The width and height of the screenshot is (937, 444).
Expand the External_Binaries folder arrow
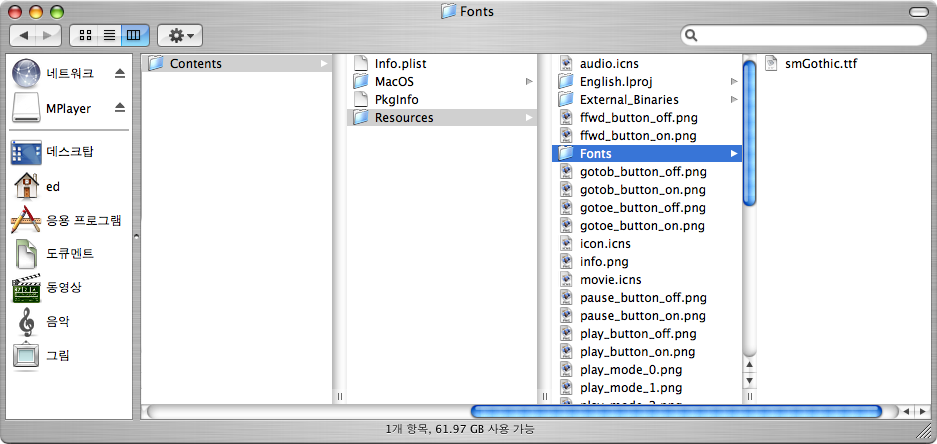[734, 99]
